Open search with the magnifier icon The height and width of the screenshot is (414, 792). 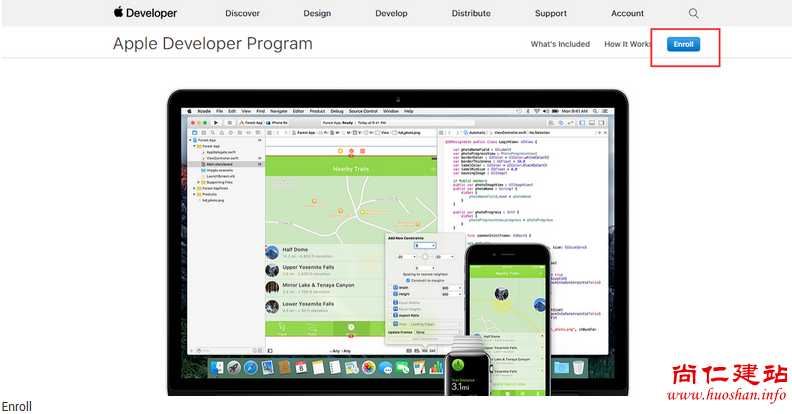tap(693, 13)
